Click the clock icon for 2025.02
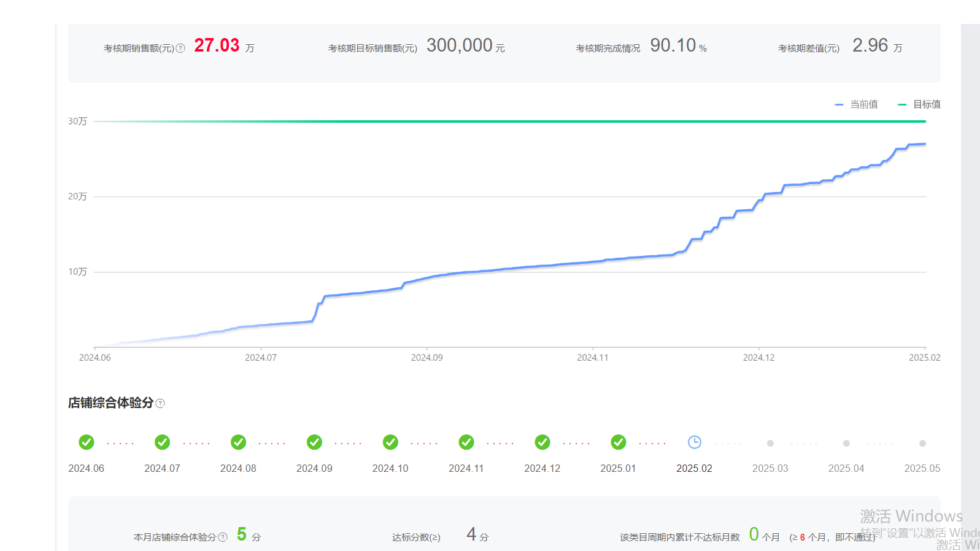 coord(694,442)
